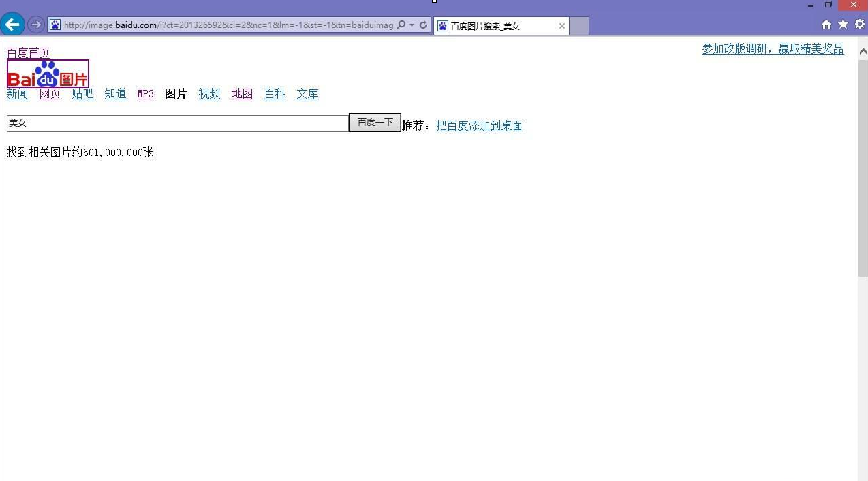Select the 百度图片搜索_美女 browser tab

click(497, 25)
